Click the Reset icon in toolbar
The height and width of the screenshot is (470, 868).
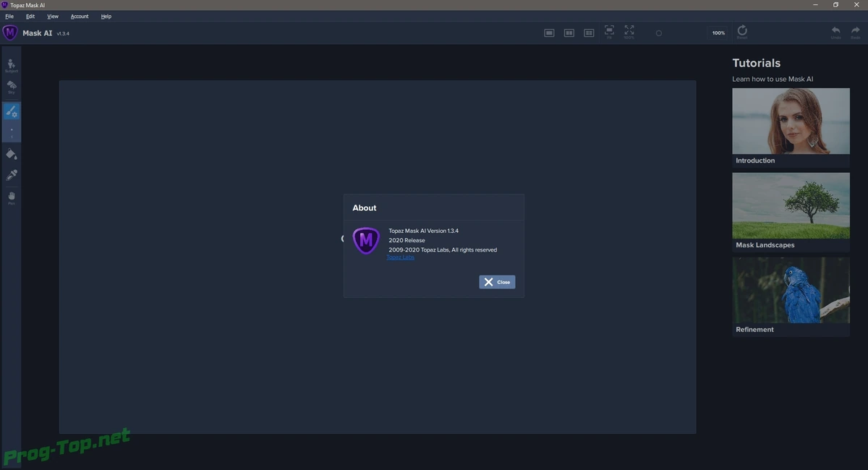(742, 32)
